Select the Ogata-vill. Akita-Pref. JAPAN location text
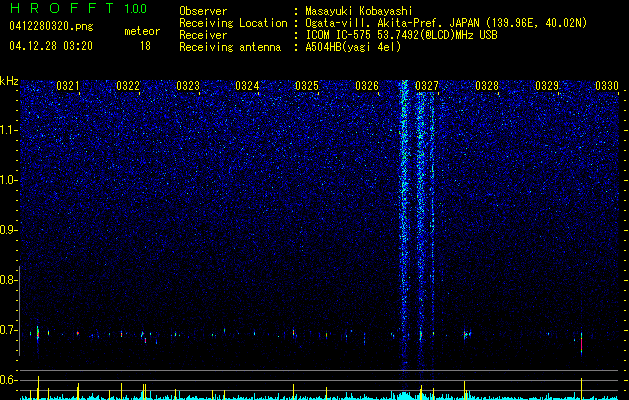The height and width of the screenshot is (400, 629). pos(446,24)
